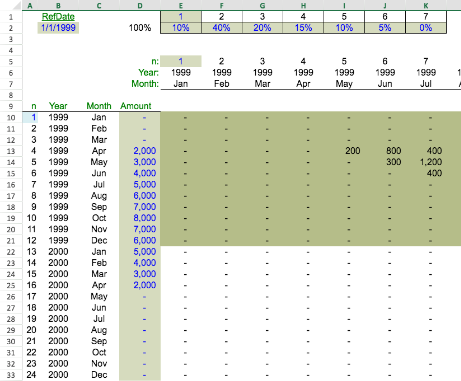Click 'Oct' in the 1999 row
The width and height of the screenshot is (461, 381).
point(99,218)
